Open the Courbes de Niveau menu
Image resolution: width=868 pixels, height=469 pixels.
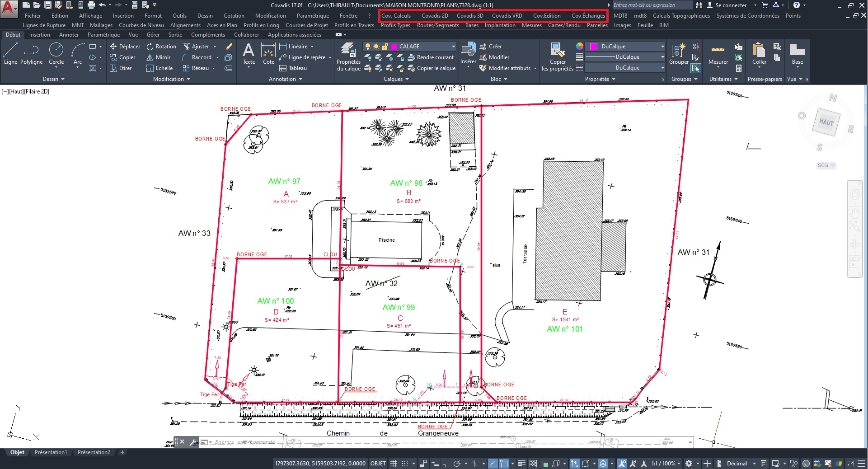click(x=141, y=25)
